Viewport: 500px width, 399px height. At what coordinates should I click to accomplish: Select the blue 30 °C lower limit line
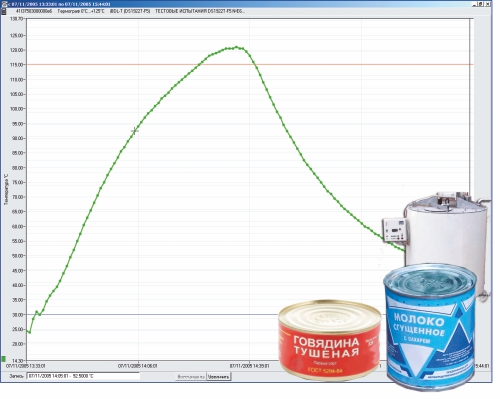(x=150, y=314)
